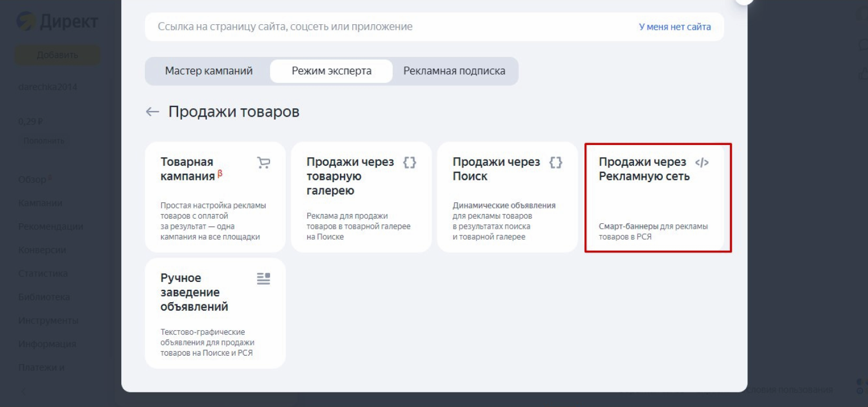
Task: Click the Динамические объявления description text
Action: [x=504, y=222]
